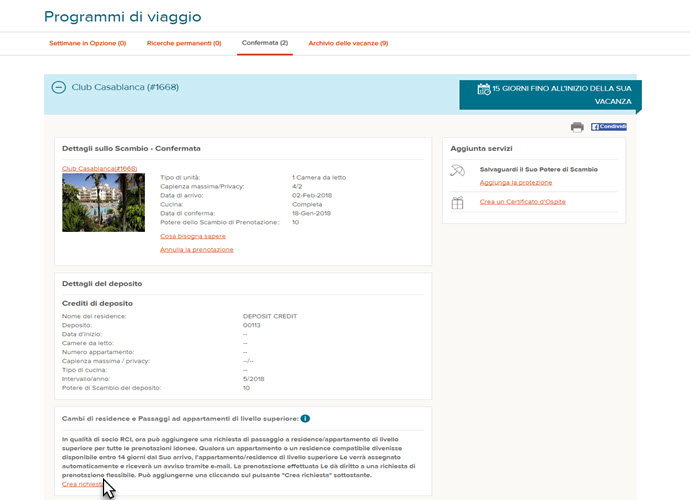Click Cosa bisogna sapere link
Screen dimensions: 690x500
(193, 236)
